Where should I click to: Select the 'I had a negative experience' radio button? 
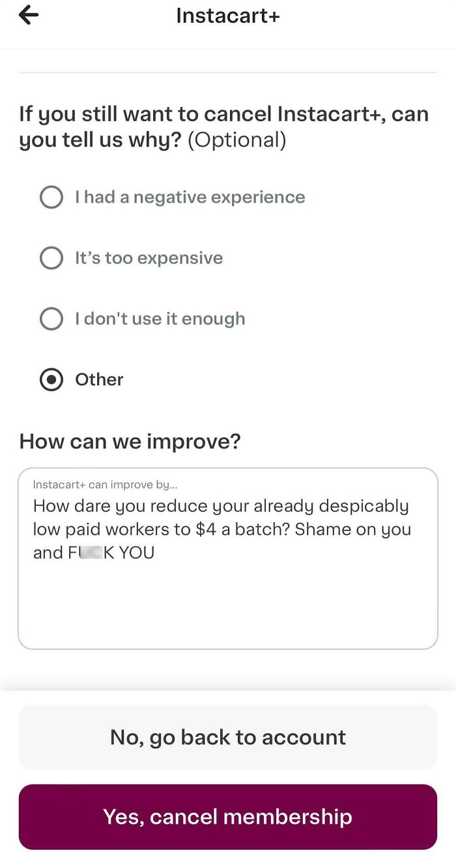click(x=51, y=197)
